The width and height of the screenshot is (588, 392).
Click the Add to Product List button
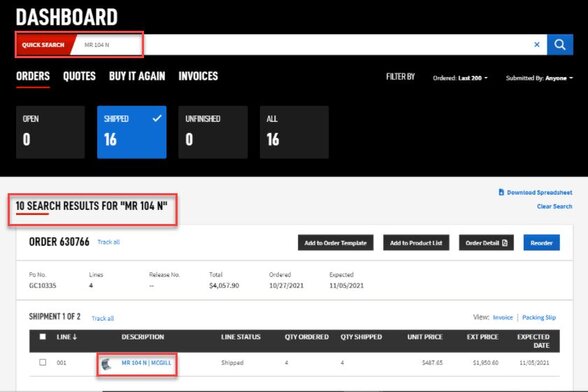pyautogui.click(x=416, y=243)
